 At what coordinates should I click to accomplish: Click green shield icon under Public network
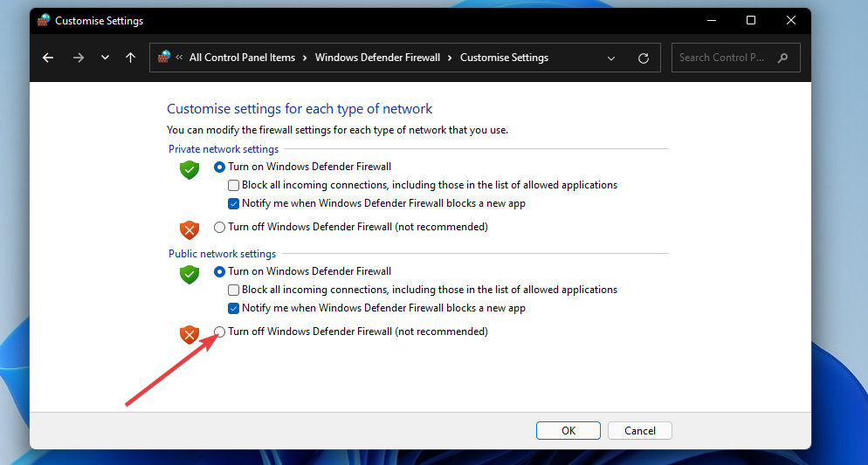point(189,274)
